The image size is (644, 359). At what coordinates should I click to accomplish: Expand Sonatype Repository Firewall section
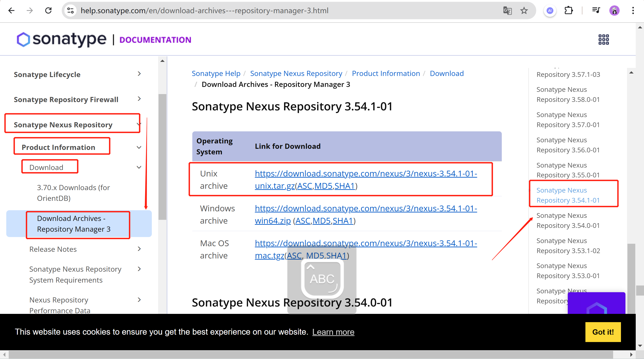pyautogui.click(x=139, y=99)
